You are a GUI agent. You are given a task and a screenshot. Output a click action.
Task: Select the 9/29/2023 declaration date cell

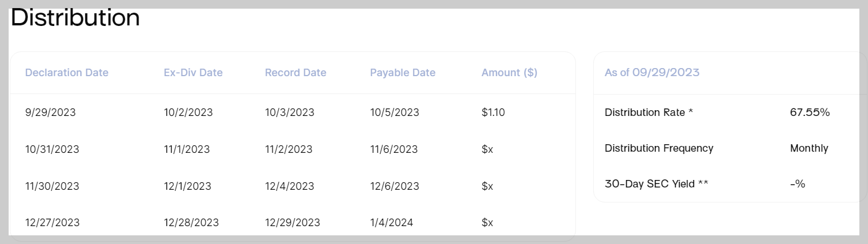51,112
